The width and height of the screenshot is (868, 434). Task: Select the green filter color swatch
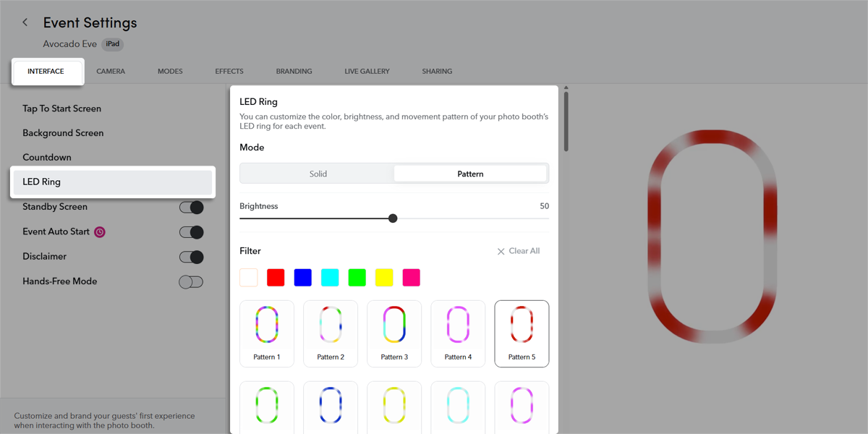[357, 277]
